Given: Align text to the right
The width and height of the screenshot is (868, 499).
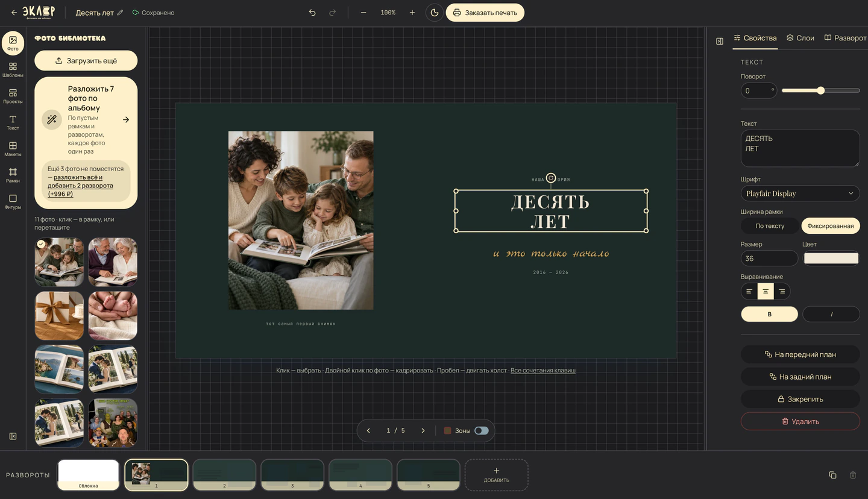Looking at the screenshot, I should click(782, 292).
